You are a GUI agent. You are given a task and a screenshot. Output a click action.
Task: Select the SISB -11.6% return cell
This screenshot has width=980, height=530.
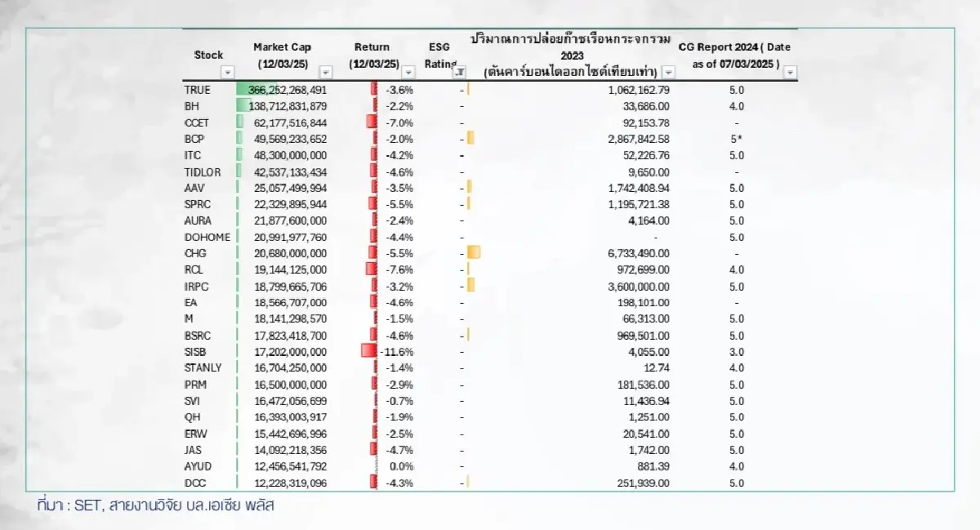398,351
